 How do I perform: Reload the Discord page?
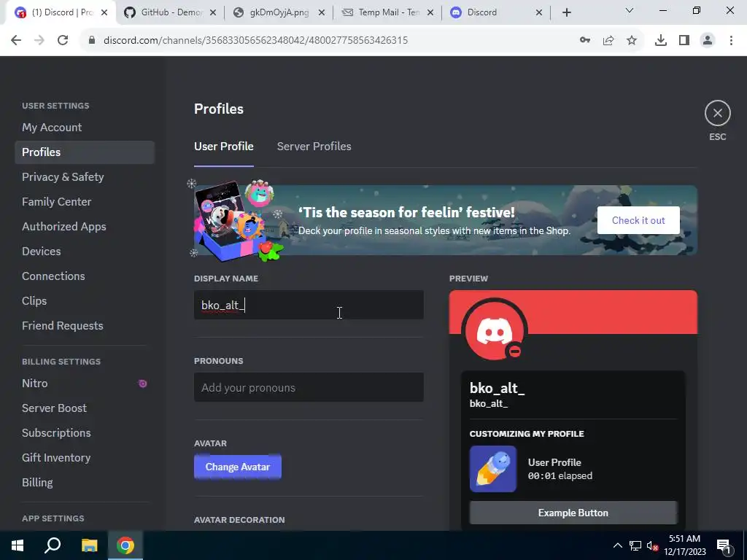point(63,40)
